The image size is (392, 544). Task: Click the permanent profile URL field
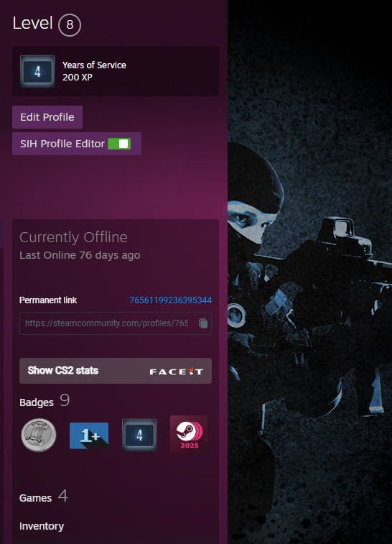116,323
